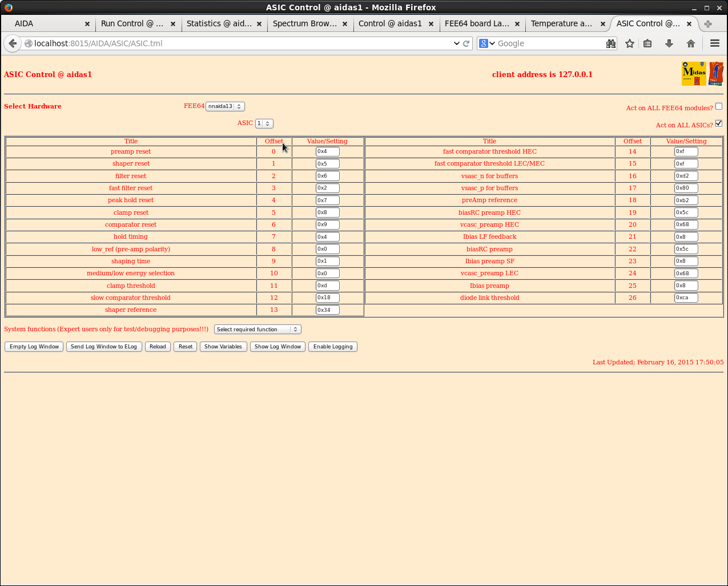This screenshot has height=586, width=728.
Task: Switch to the AIDA tab
Action: [48, 24]
